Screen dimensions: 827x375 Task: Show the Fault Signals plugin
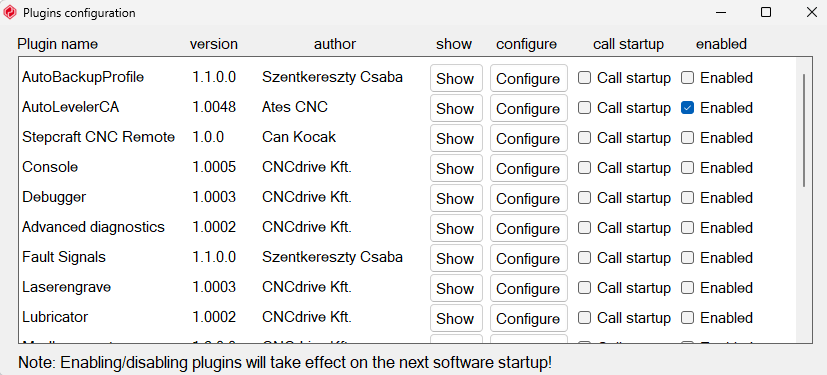(456, 259)
